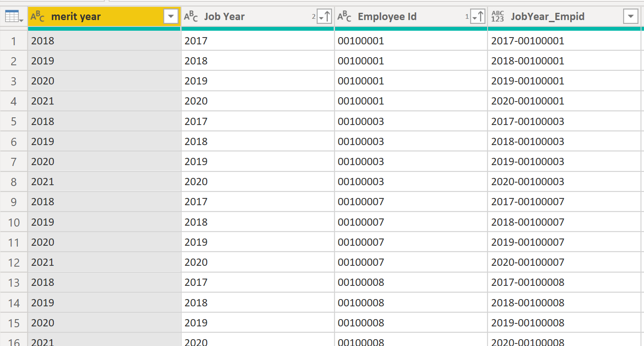Viewport: 644px width, 346px height.
Task: Open the Job Year sort filter dropdown
Action: pos(324,17)
